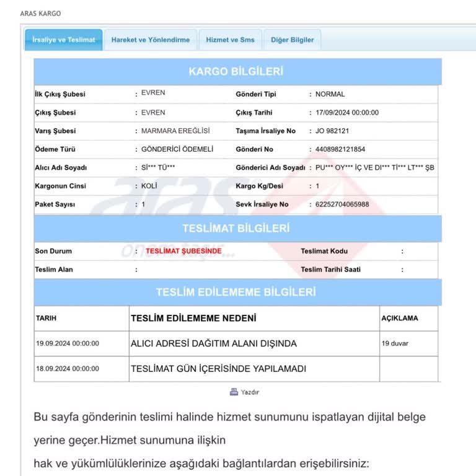
Task: Click Gönderi No 4408982121854
Action: coord(340,149)
